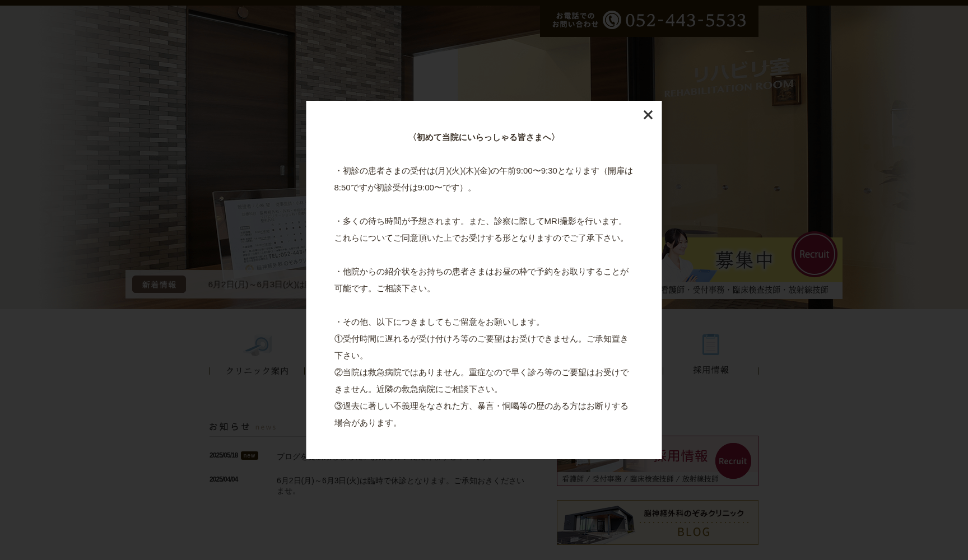The image size is (968, 560).
Task: Open the 採用情報 navigation menu item
Action: coord(710,370)
